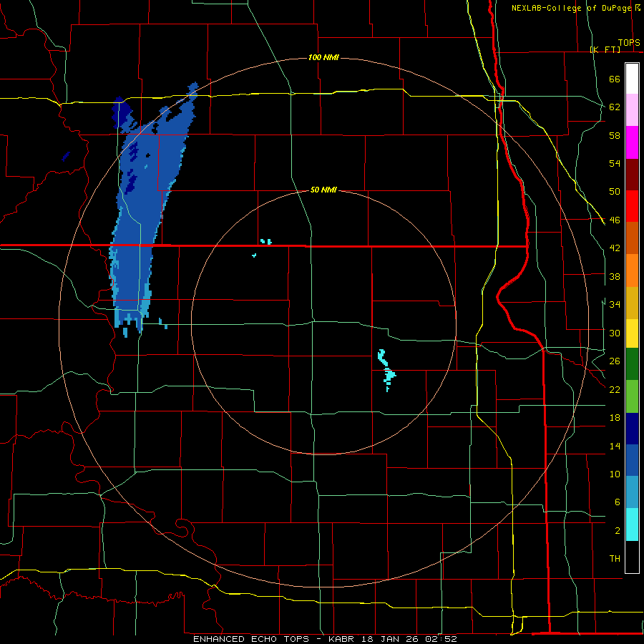Click the yellow legend swatch

[632, 333]
